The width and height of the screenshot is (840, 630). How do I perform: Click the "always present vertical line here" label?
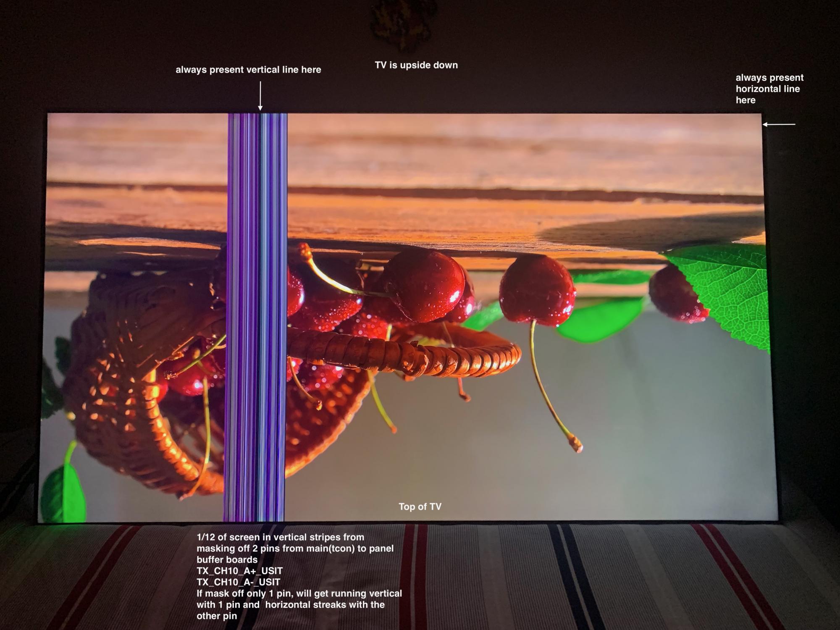pyautogui.click(x=248, y=70)
